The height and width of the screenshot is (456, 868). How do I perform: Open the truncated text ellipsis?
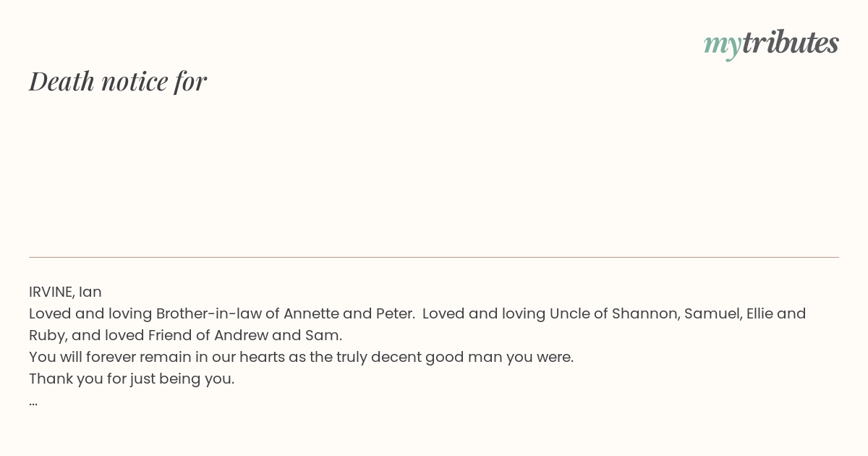point(33,402)
